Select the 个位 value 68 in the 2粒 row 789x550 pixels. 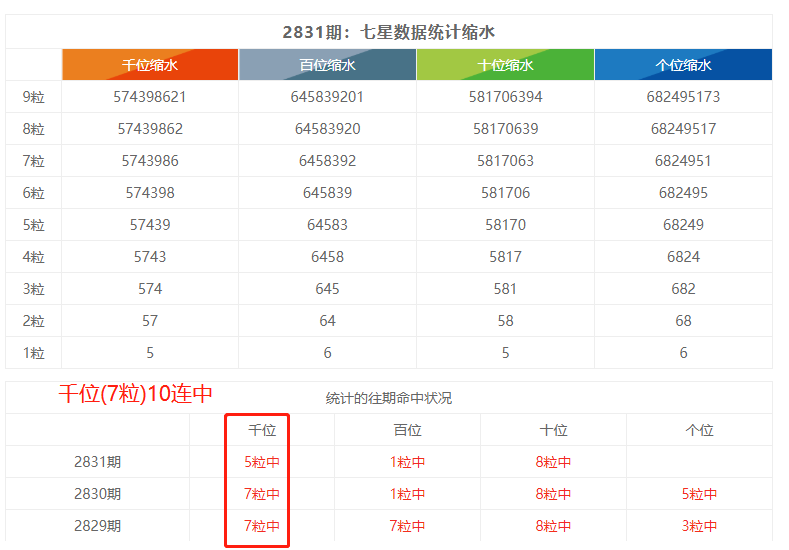(683, 321)
